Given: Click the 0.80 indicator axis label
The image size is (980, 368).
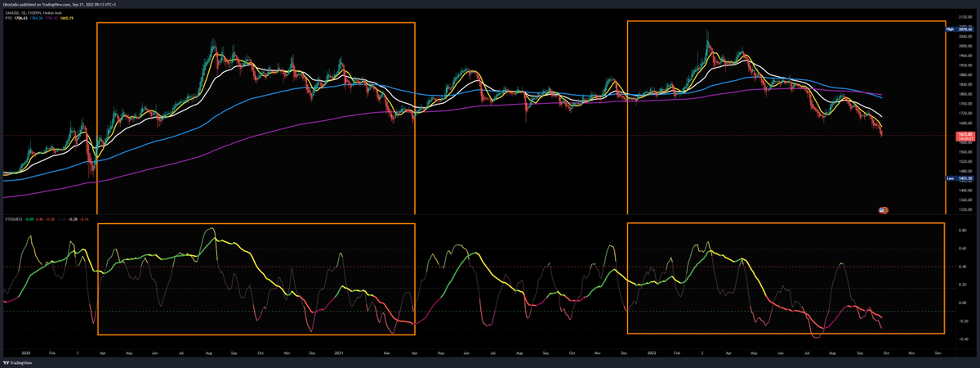Looking at the screenshot, I should [963, 231].
